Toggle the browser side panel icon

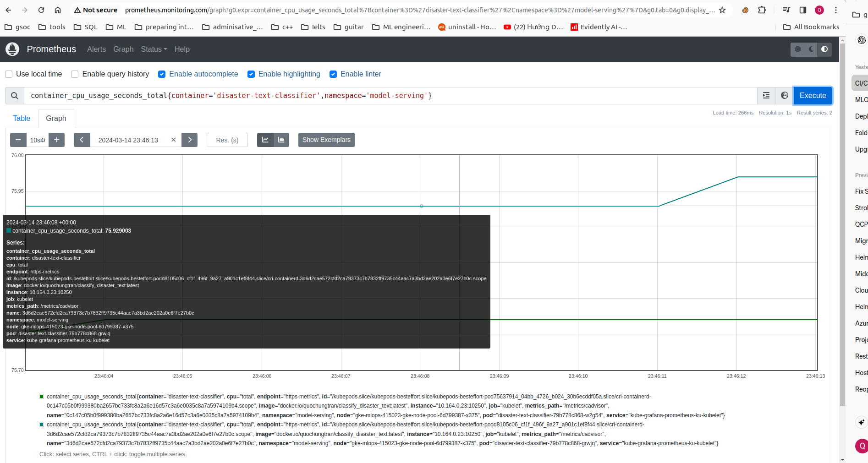tap(803, 10)
